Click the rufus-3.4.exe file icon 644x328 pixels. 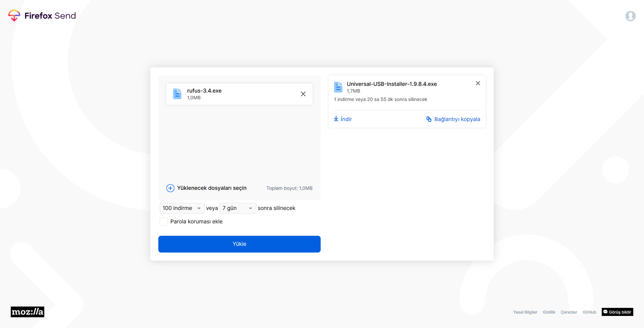pos(177,94)
